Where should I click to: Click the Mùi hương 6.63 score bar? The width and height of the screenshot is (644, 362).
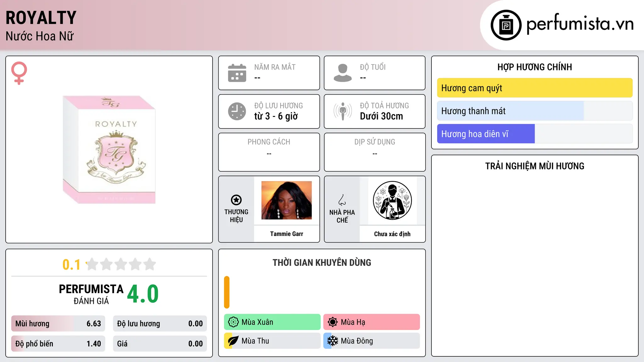(x=58, y=324)
